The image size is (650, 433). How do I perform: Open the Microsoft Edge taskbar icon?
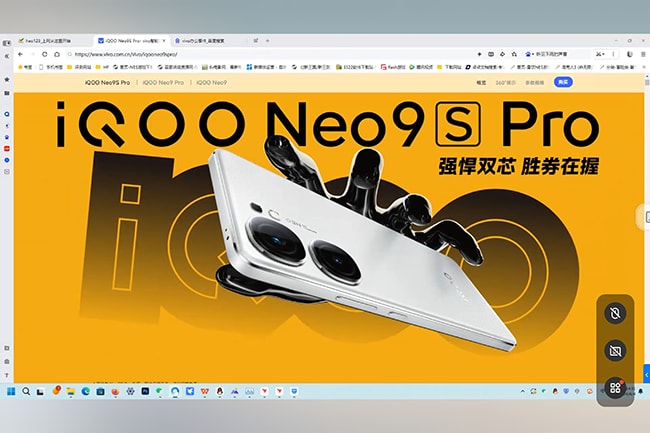[85, 390]
